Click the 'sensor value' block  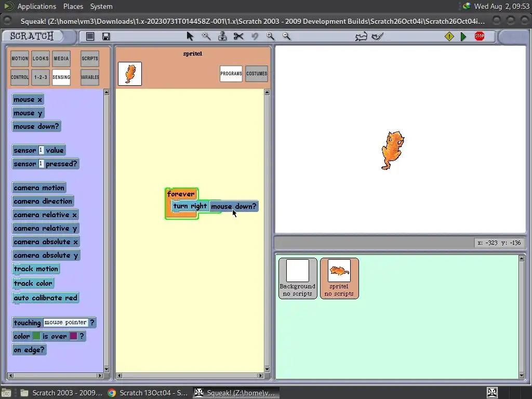[38, 150]
